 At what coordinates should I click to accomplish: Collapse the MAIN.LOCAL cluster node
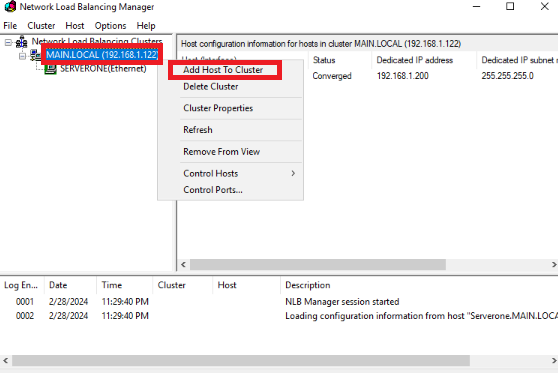click(x=22, y=56)
